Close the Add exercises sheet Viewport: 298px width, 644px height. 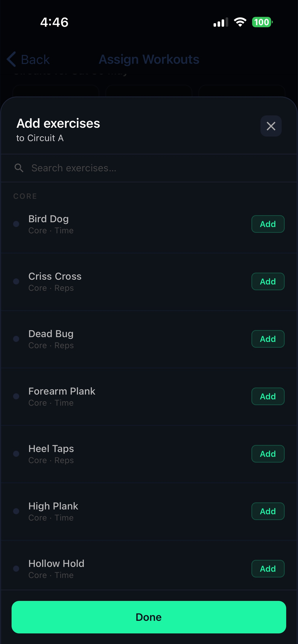point(271,126)
